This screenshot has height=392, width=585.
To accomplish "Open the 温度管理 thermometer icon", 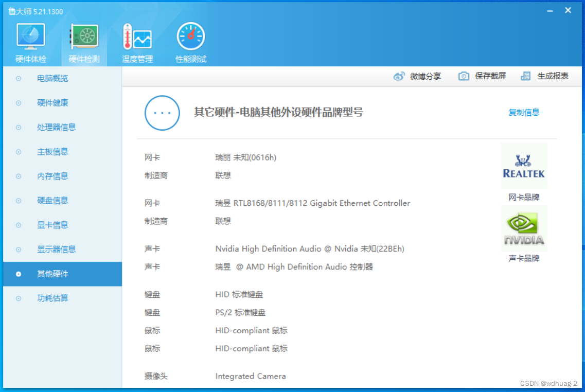I will 137,37.
